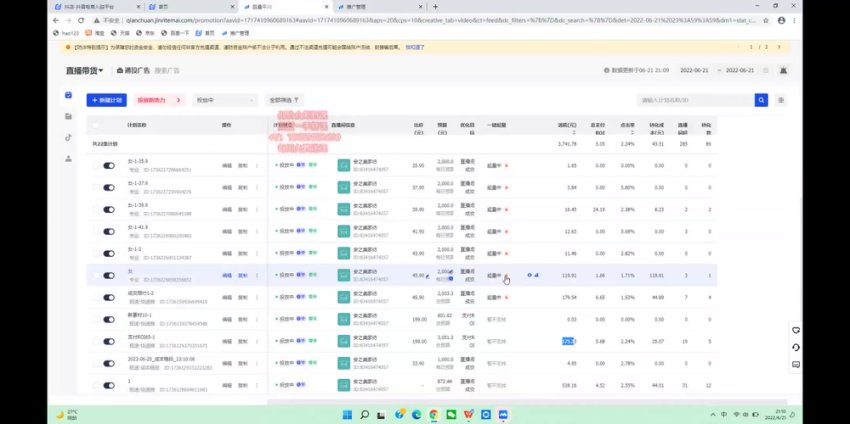Open the 投放中 status filter dropdown
The height and width of the screenshot is (424, 850).
(x=224, y=100)
